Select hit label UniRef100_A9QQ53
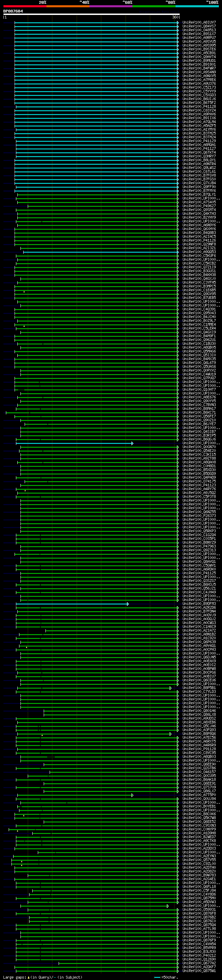Image resolution: width=222 pixels, height=980 pixels. point(199,252)
